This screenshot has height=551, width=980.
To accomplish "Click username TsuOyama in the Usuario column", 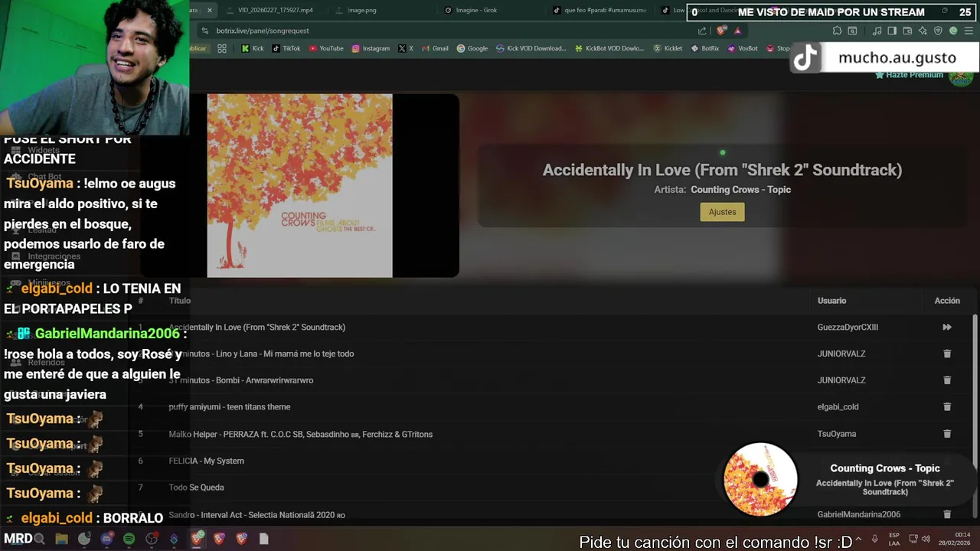I will click(837, 434).
